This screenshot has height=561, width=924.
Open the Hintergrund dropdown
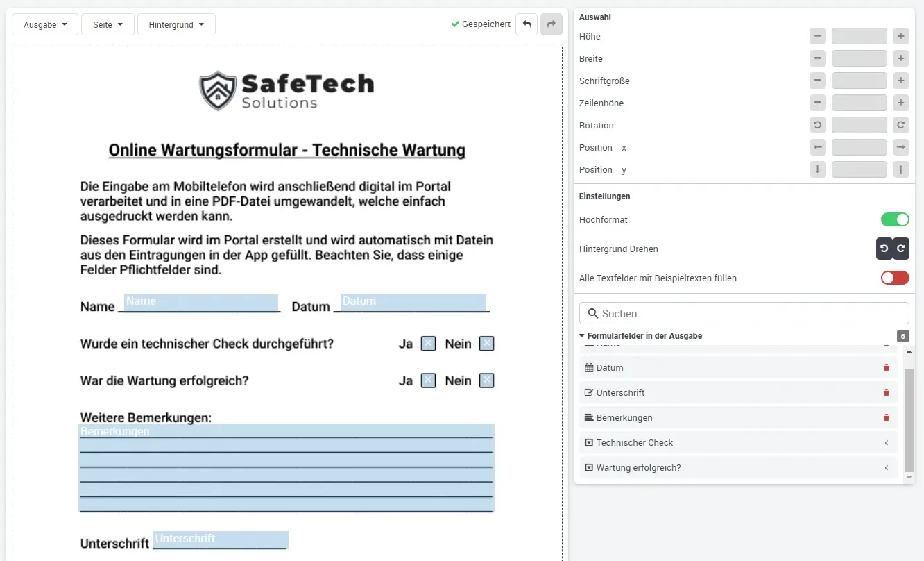click(x=176, y=24)
